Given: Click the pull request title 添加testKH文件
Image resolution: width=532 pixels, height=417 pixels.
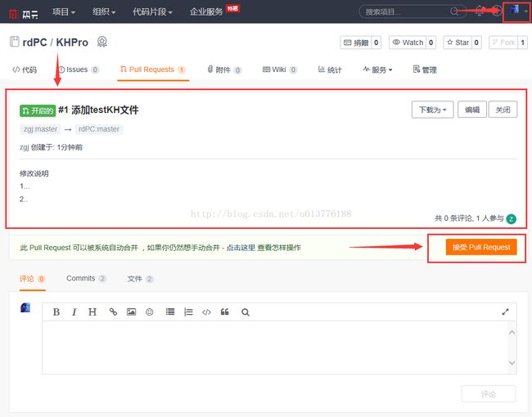Looking at the screenshot, I should point(105,110).
